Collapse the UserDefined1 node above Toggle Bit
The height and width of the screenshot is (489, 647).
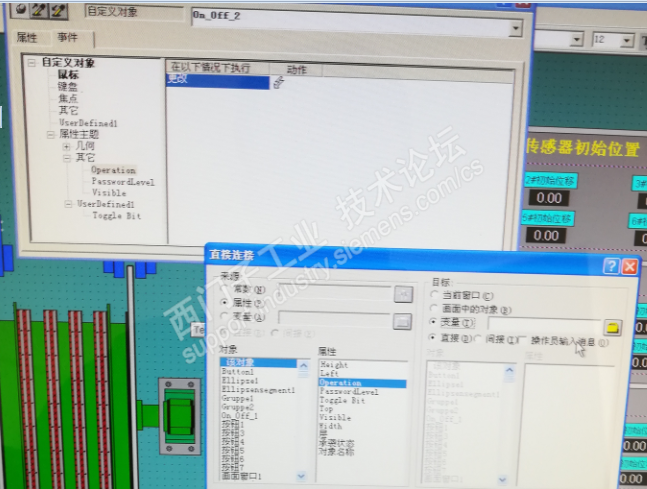click(x=68, y=204)
